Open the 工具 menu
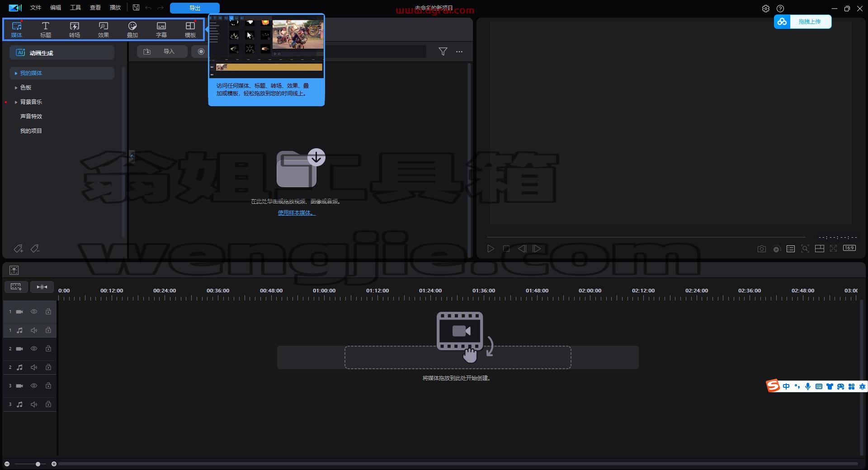The image size is (868, 470). point(75,8)
